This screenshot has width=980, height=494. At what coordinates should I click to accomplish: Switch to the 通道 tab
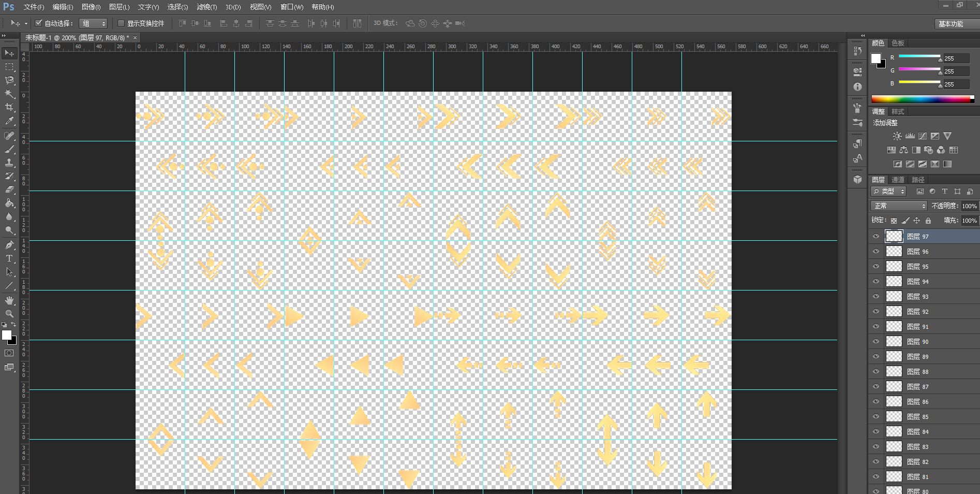pos(898,180)
